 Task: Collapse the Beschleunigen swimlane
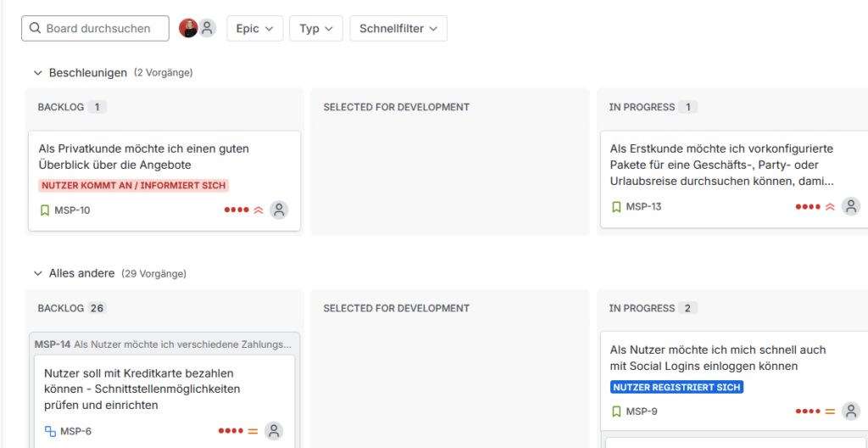pyautogui.click(x=37, y=73)
